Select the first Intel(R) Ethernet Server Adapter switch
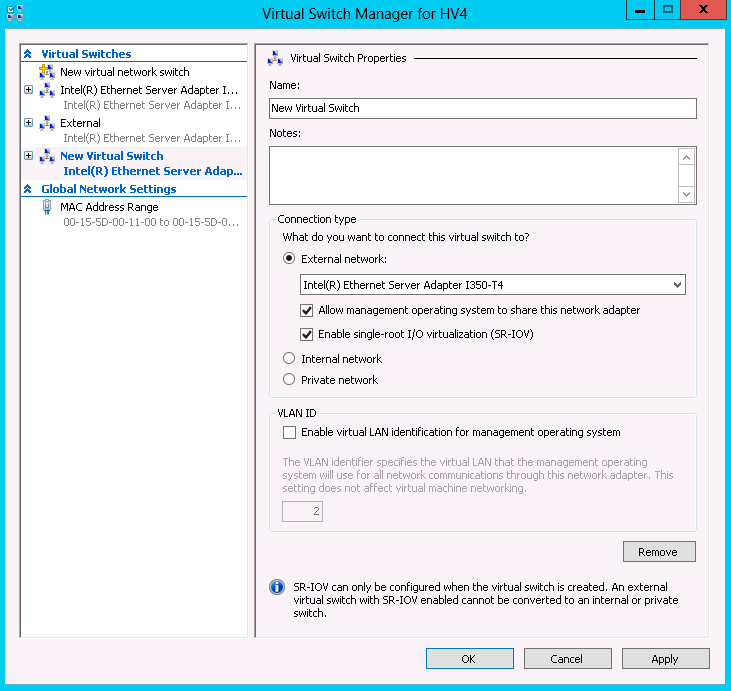Viewport: 731px width, 691px height. [x=149, y=90]
